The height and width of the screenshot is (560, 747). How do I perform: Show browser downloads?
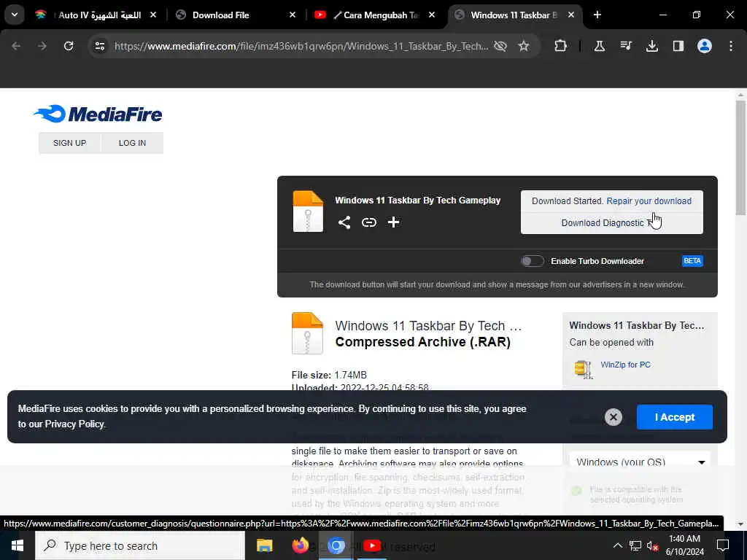click(652, 46)
